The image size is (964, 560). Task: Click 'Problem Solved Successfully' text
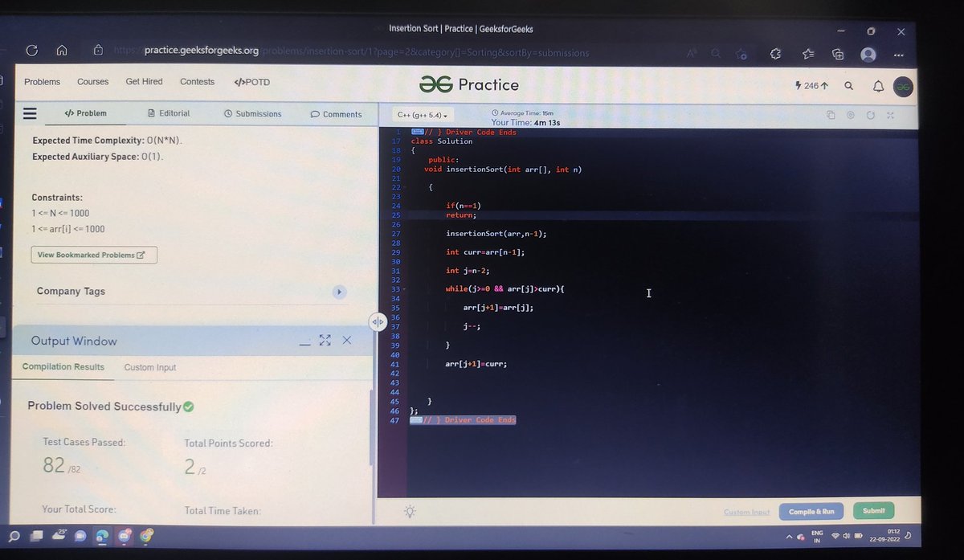104,407
